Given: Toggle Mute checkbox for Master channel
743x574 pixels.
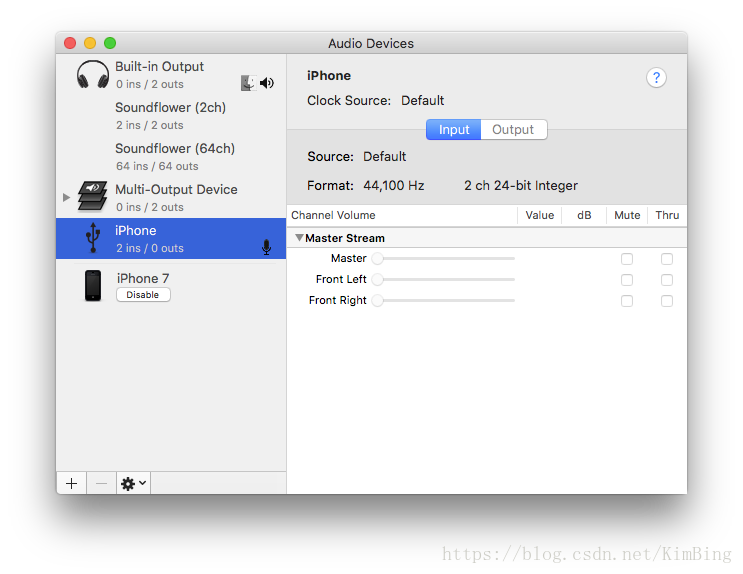Looking at the screenshot, I should tap(627, 259).
